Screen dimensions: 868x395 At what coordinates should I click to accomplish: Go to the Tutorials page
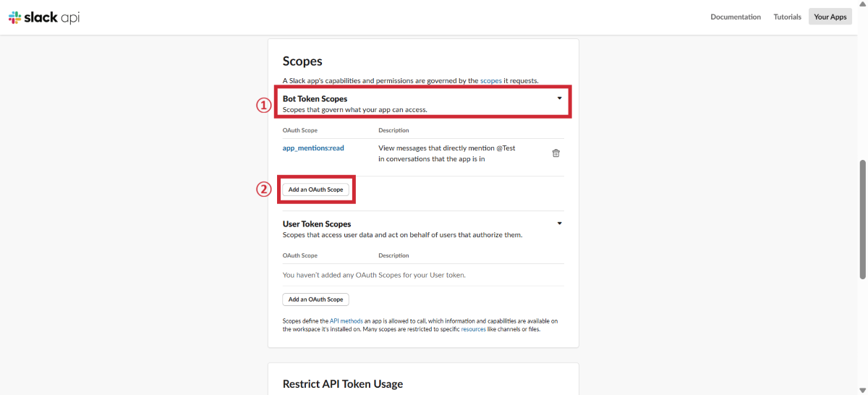787,17
